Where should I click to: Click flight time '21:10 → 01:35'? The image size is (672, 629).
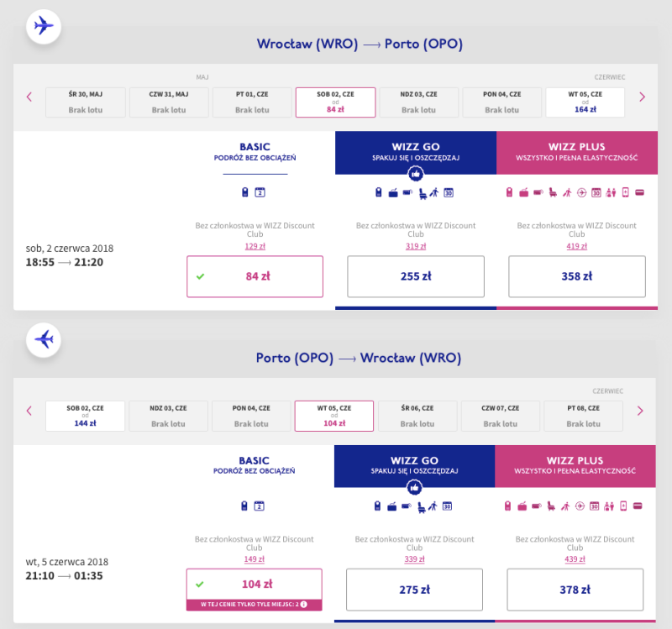click(65, 575)
